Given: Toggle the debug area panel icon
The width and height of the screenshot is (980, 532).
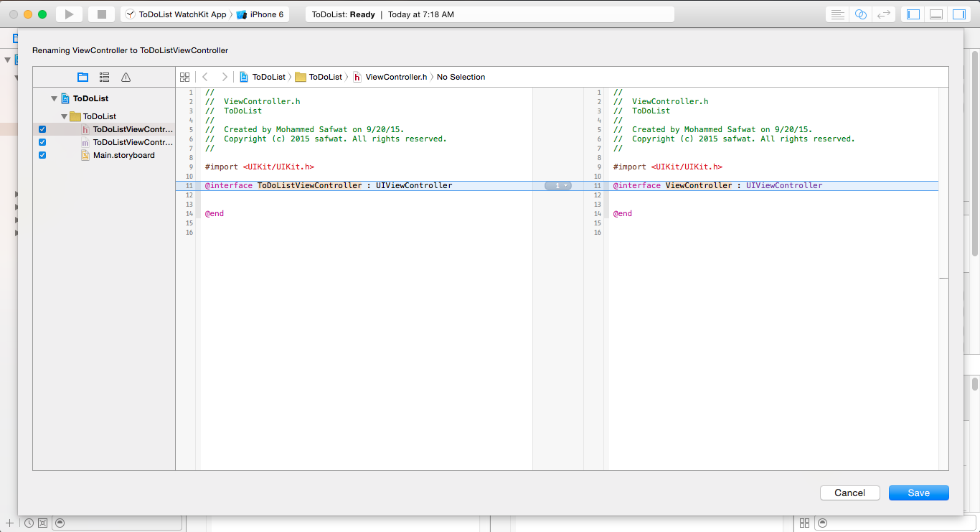Looking at the screenshot, I should [x=936, y=14].
